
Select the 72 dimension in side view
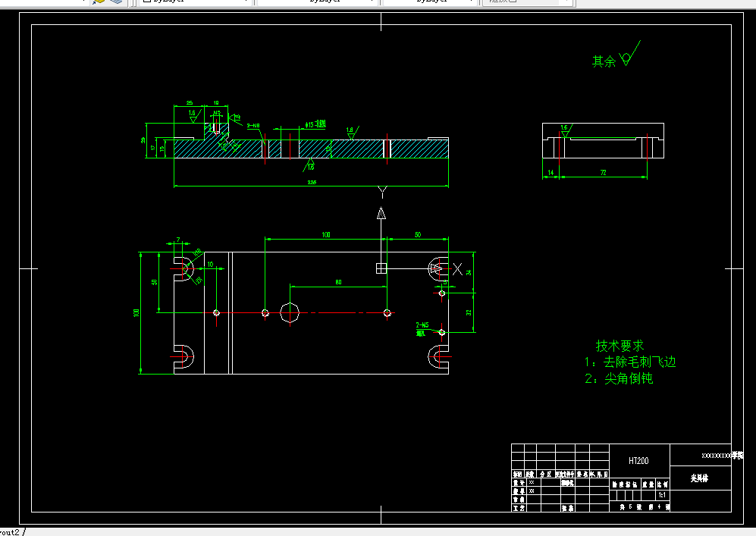click(x=603, y=173)
